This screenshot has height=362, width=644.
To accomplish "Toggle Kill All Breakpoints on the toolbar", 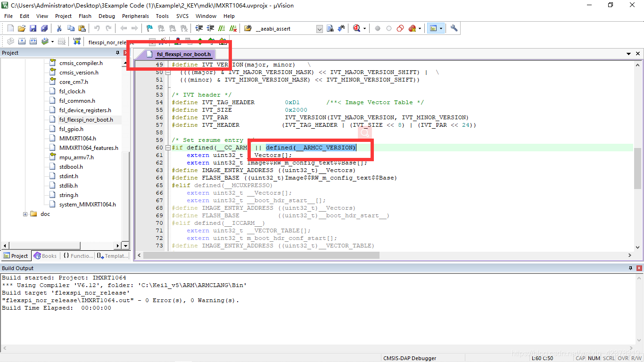I will click(x=413, y=28).
